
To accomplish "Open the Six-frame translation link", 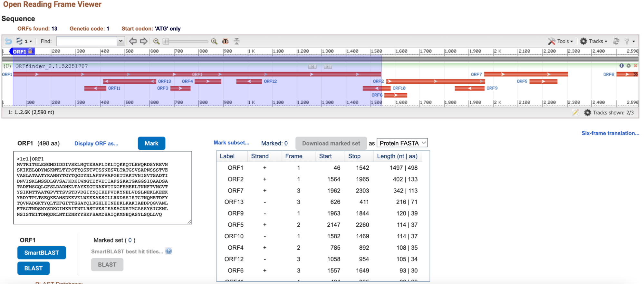I will tap(610, 133).
